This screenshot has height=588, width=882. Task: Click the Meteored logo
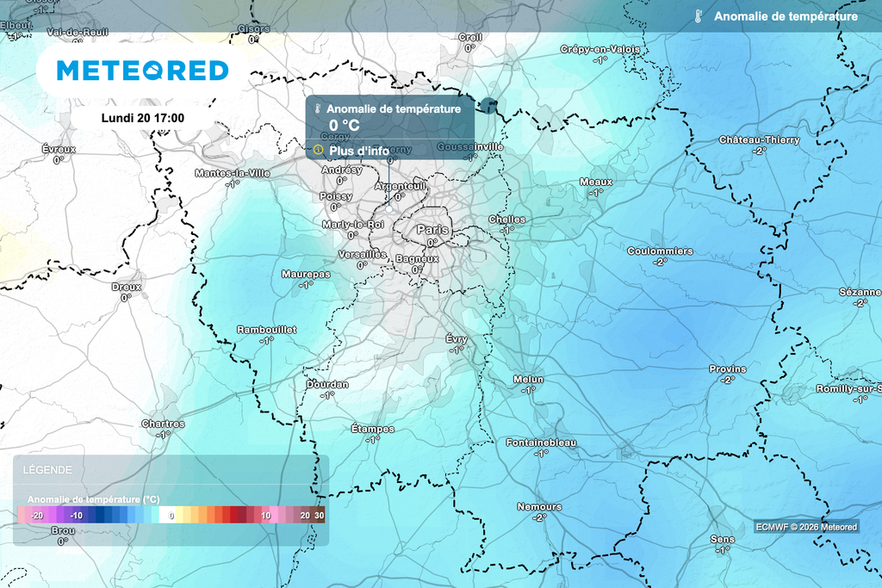(x=142, y=71)
